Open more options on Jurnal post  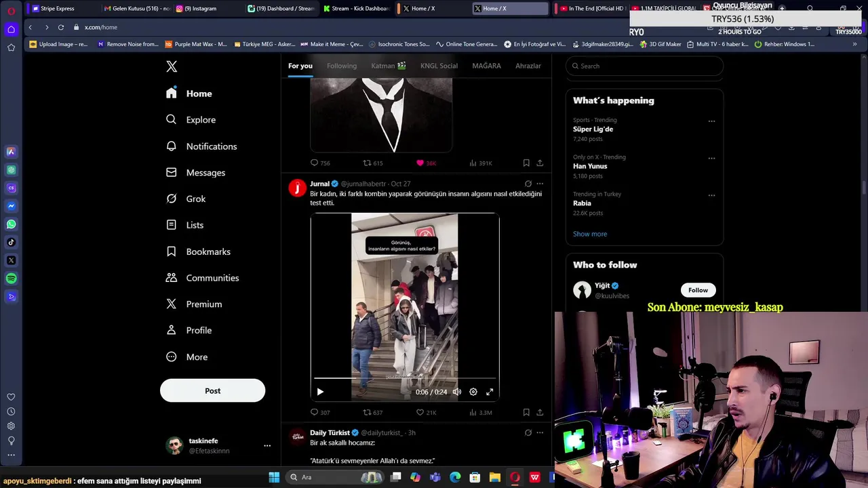coord(540,184)
